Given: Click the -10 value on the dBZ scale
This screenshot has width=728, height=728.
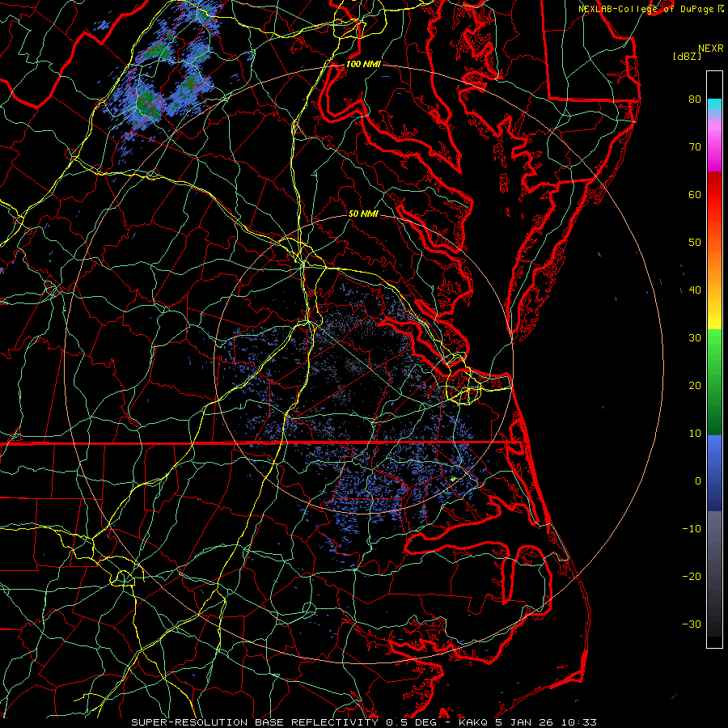Looking at the screenshot, I should (692, 529).
